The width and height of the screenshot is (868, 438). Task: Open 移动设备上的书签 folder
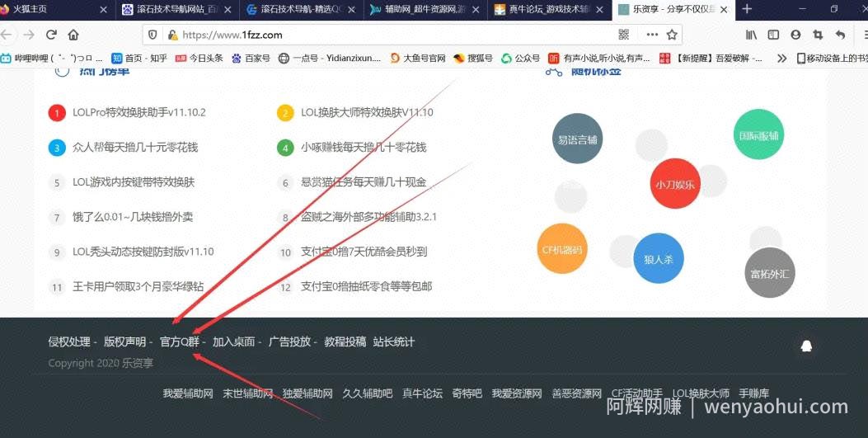pyautogui.click(x=832, y=58)
